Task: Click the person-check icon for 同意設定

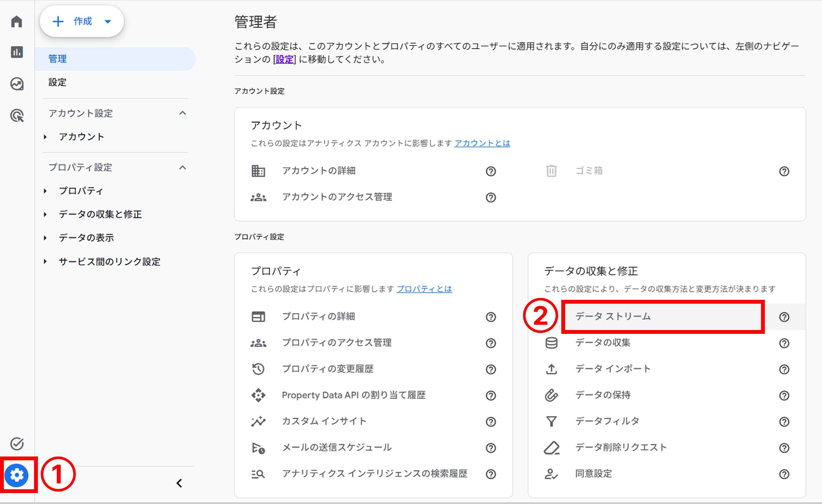Action: [x=551, y=474]
